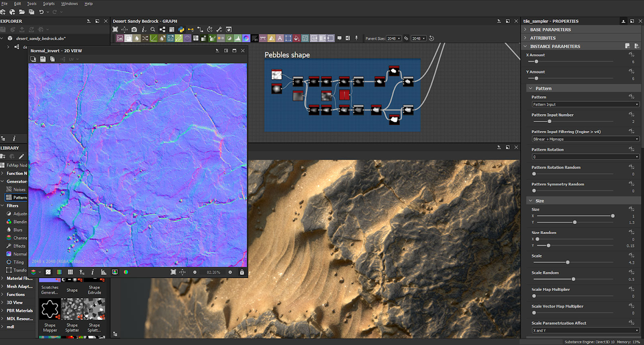
Task: Lock the 2D view zoom with the padlock
Action: 242,272
